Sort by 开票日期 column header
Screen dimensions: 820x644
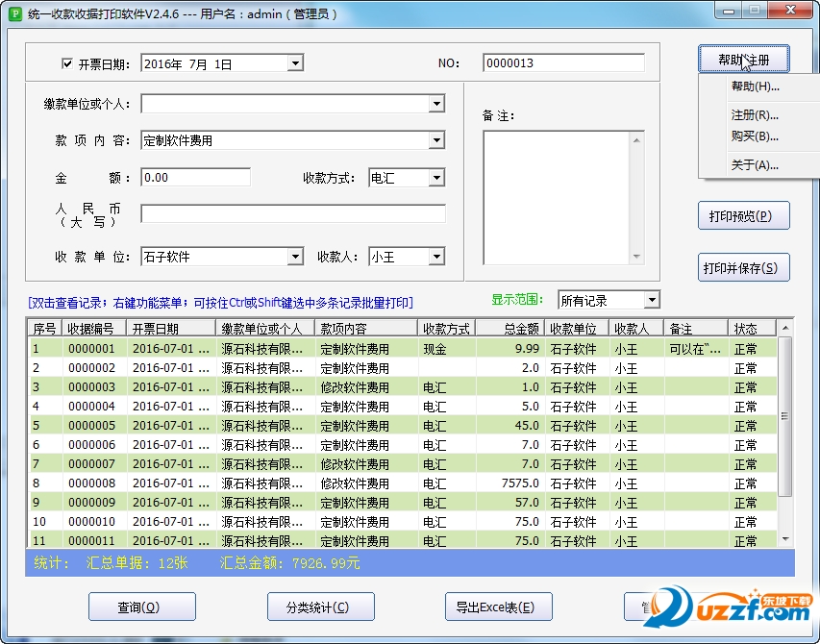171,329
